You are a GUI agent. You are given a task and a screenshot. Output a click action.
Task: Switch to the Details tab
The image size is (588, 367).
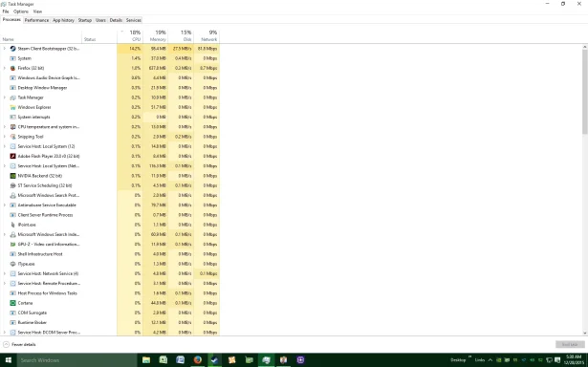click(116, 20)
